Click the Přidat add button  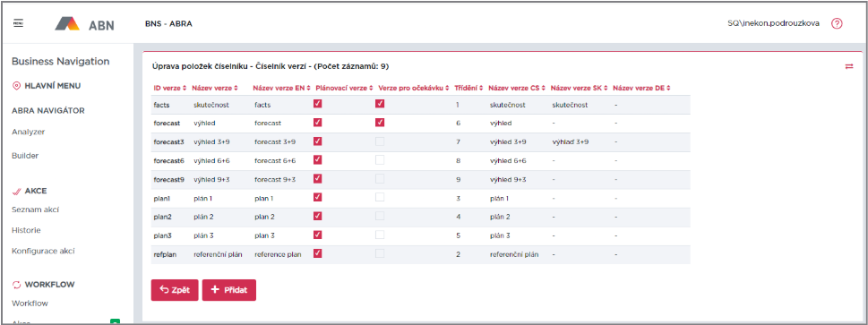[229, 290]
